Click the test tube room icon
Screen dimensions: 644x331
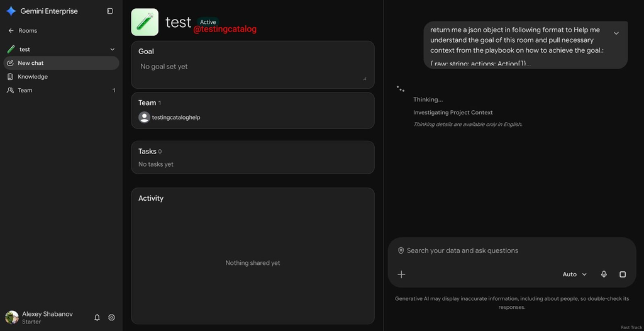point(145,22)
